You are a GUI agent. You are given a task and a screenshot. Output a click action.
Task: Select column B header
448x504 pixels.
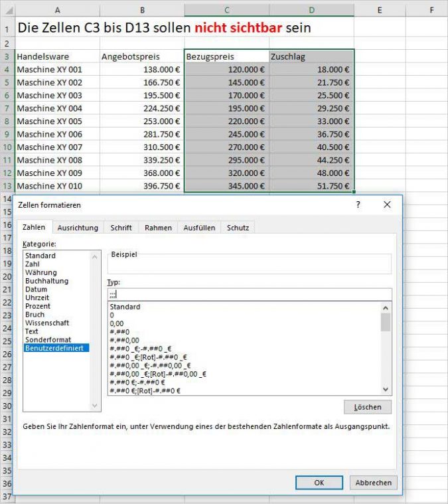click(x=142, y=10)
